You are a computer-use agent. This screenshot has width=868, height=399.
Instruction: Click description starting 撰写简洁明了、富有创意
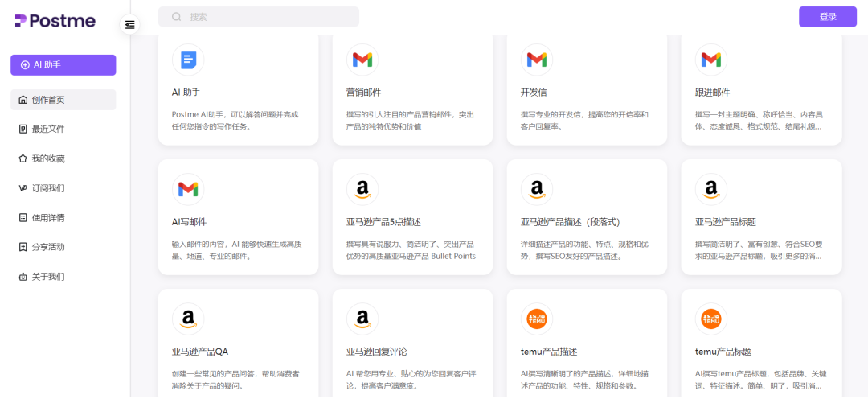[759, 250]
